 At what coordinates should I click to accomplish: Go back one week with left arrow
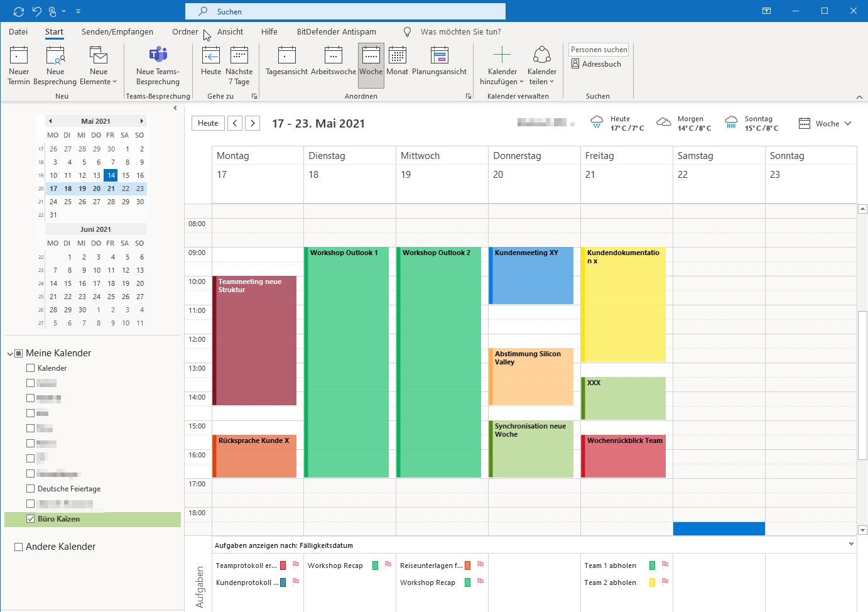tap(235, 123)
